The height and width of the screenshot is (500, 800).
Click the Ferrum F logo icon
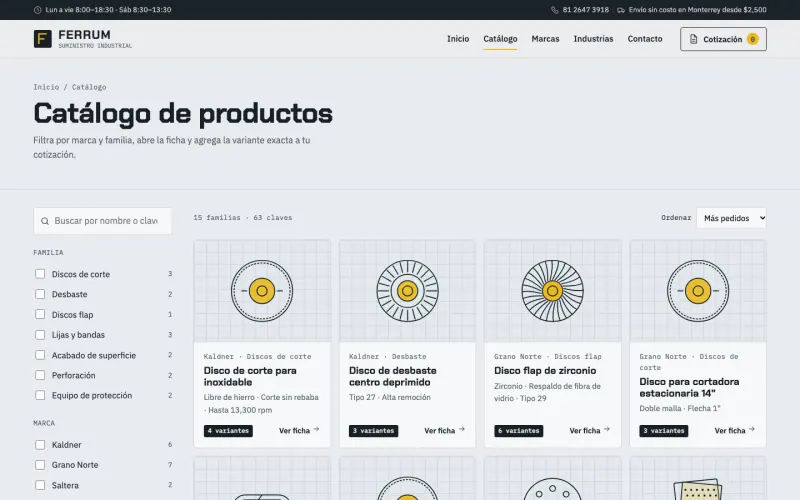[43, 39]
